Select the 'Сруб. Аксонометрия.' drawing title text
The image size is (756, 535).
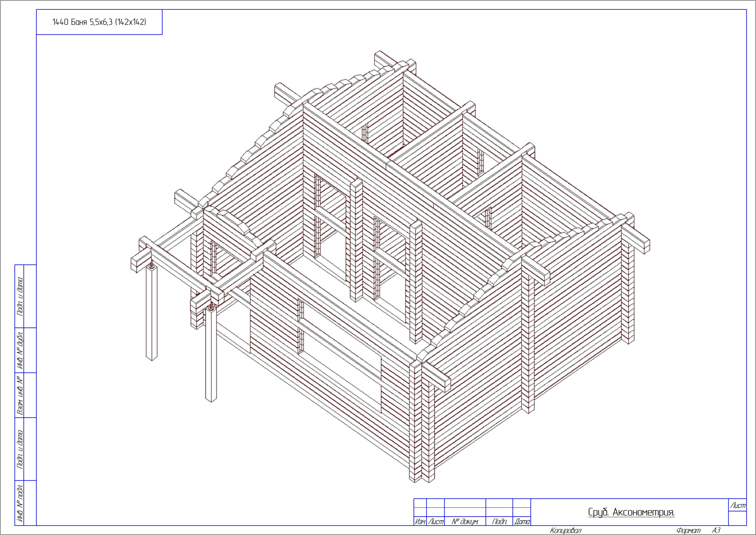pos(631,513)
